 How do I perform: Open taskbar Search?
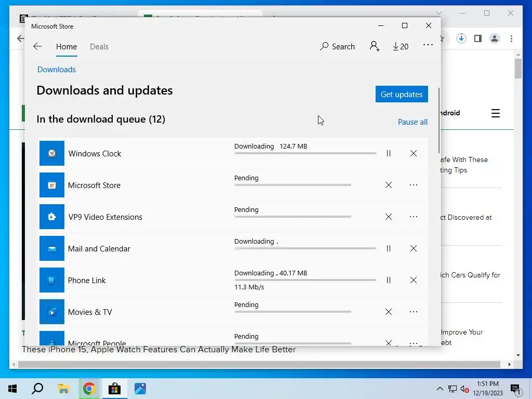coord(37,389)
